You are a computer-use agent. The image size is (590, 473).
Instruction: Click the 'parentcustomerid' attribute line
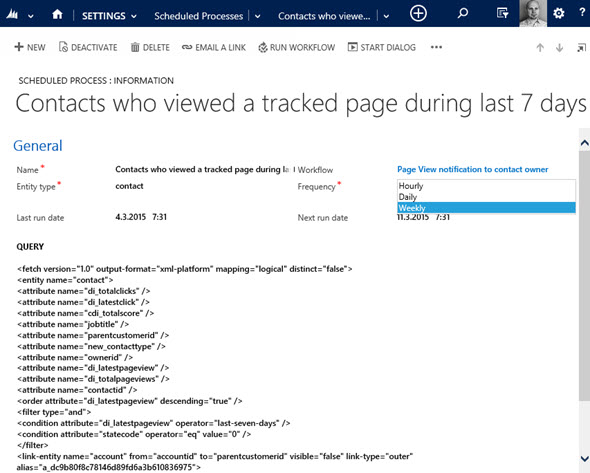click(x=93, y=335)
